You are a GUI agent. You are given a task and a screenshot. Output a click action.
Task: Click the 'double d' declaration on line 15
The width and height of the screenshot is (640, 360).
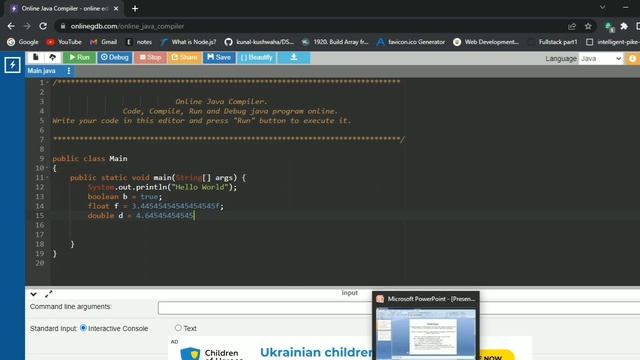[105, 216]
